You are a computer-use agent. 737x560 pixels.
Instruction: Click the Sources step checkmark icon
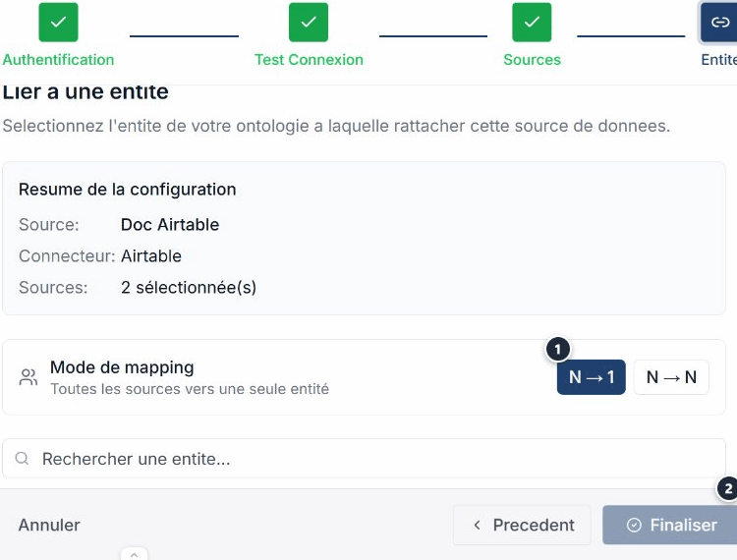(532, 22)
